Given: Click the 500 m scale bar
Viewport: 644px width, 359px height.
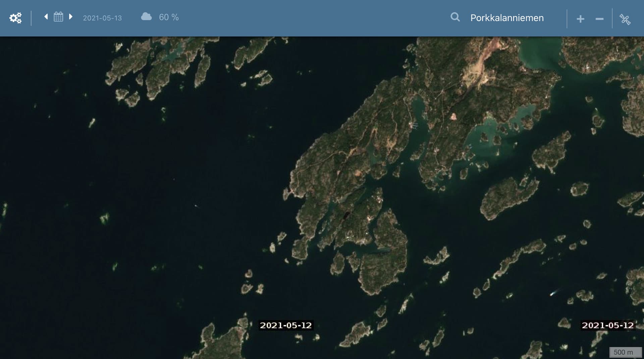Looking at the screenshot, I should pos(623,352).
